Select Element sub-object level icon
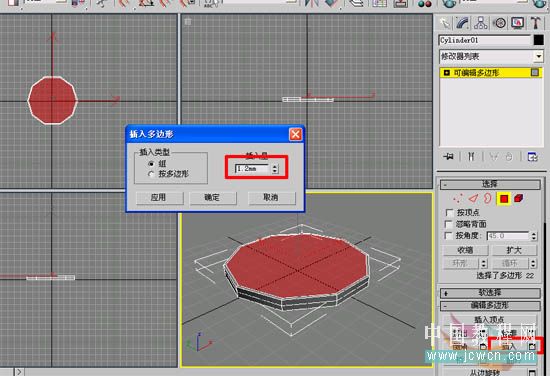The height and width of the screenshot is (376, 550). [518, 199]
